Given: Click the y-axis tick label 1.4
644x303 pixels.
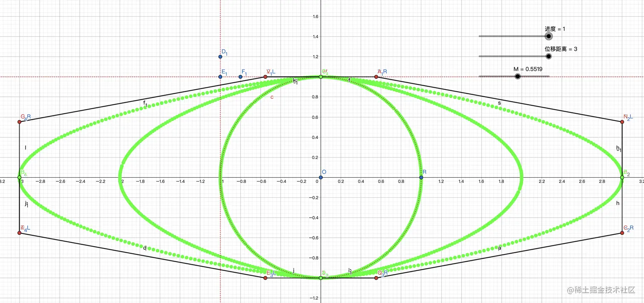Looking at the screenshot, I should click(316, 37).
